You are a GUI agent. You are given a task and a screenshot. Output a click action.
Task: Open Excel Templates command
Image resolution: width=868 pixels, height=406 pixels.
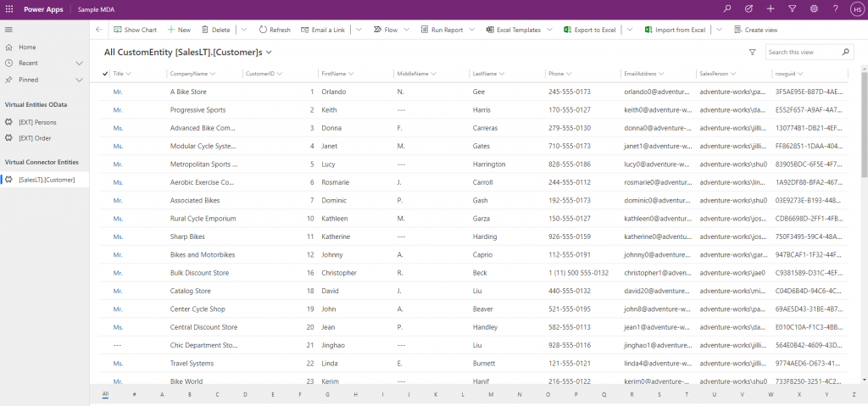(x=513, y=30)
